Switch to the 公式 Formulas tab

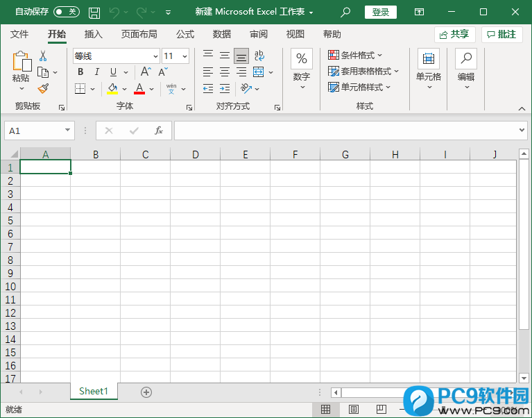tap(185, 34)
